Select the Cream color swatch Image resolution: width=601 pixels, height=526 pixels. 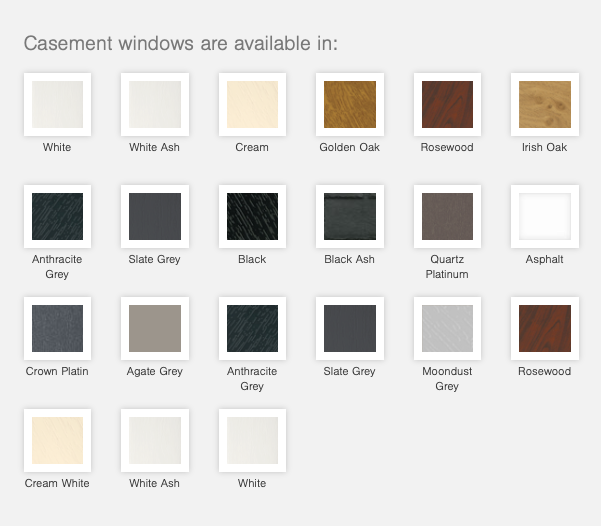[252, 104]
